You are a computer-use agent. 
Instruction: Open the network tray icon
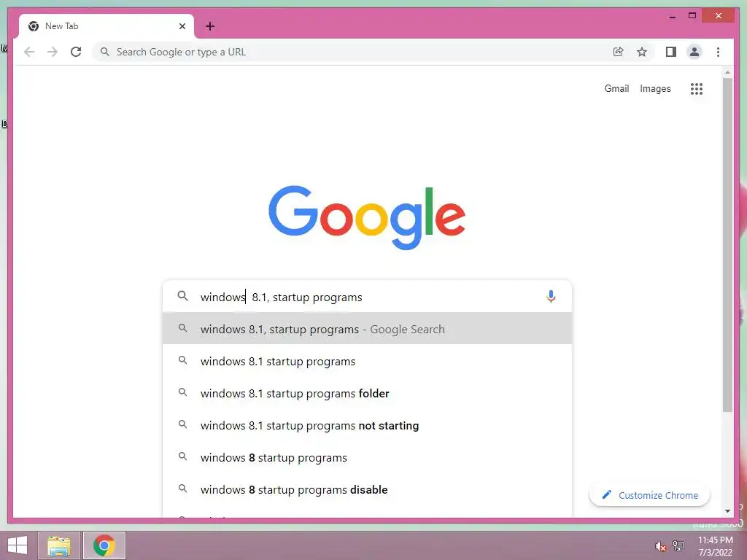point(678,545)
